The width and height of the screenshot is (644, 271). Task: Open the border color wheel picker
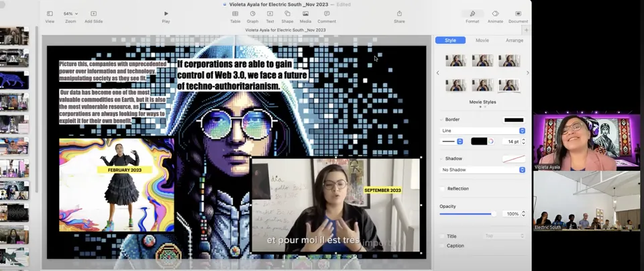490,142
